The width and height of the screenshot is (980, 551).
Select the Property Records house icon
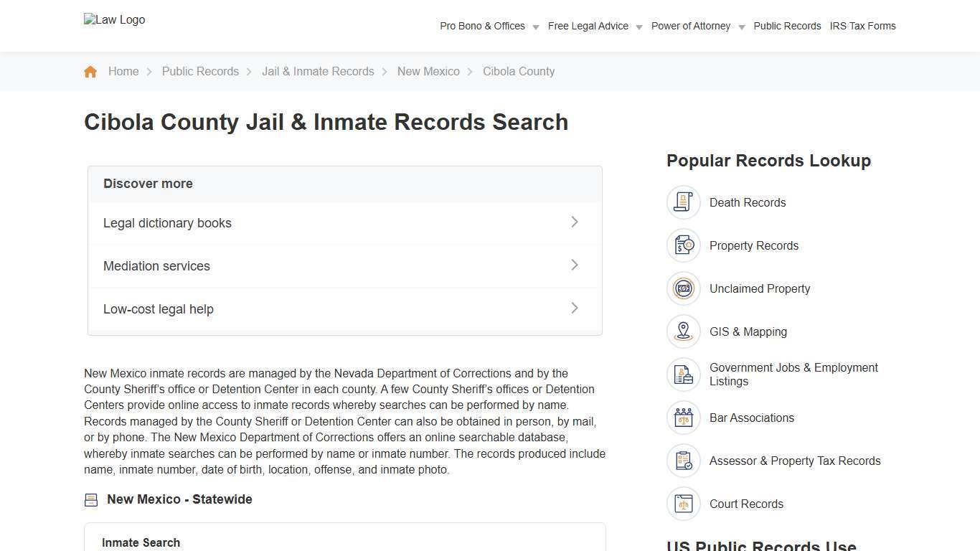[x=683, y=245]
